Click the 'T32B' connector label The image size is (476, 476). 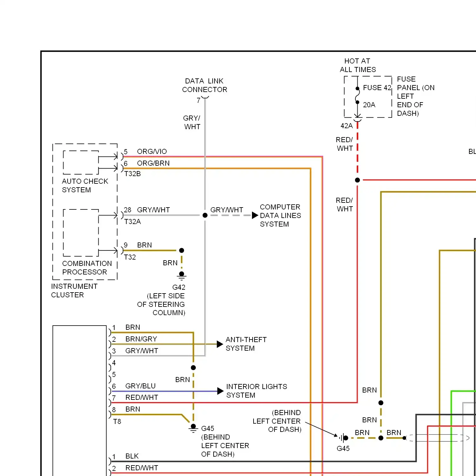click(x=132, y=174)
